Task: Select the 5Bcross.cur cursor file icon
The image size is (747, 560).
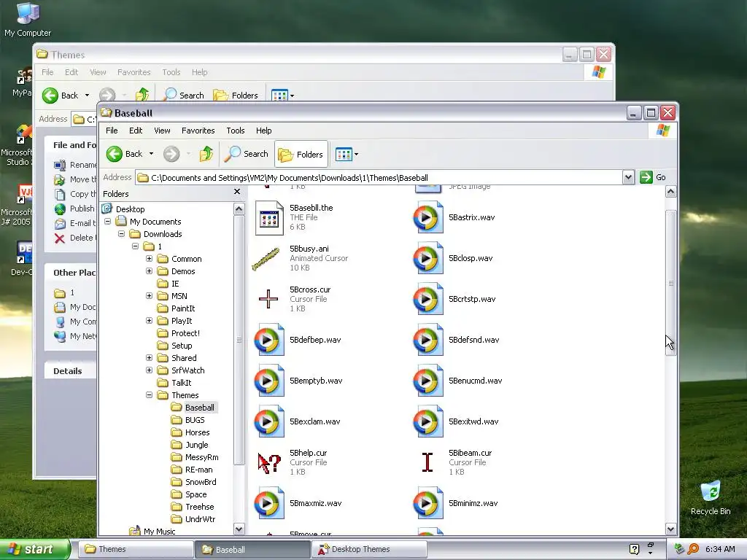Action: [268, 299]
